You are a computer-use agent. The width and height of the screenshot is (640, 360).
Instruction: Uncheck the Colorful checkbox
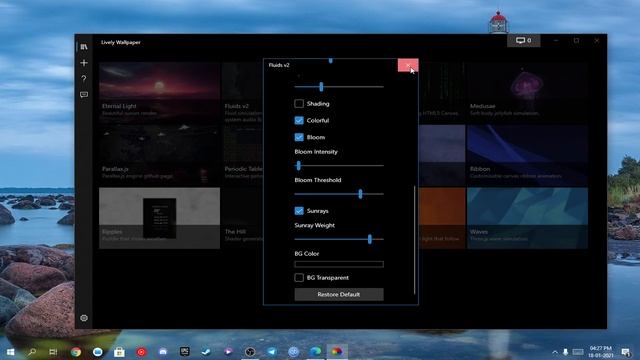[x=299, y=120]
